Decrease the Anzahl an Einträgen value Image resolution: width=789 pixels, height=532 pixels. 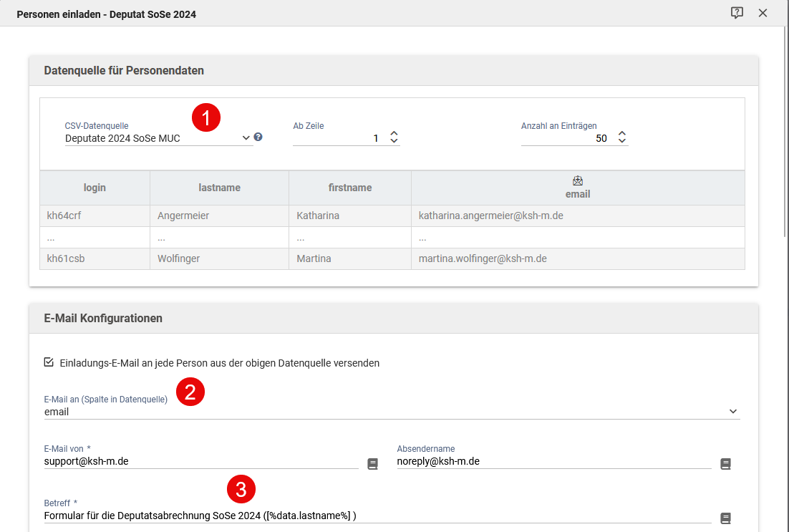[622, 142]
